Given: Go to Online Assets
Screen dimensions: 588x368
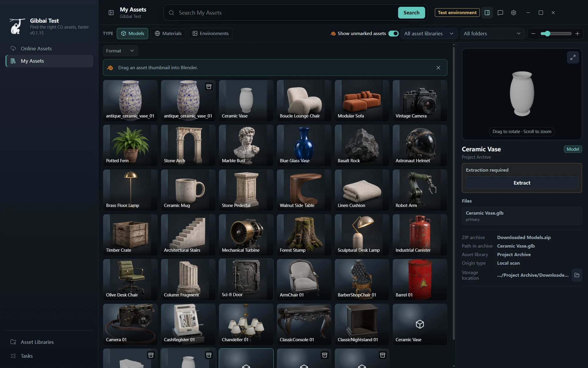Looking at the screenshot, I should pyautogui.click(x=49, y=49).
